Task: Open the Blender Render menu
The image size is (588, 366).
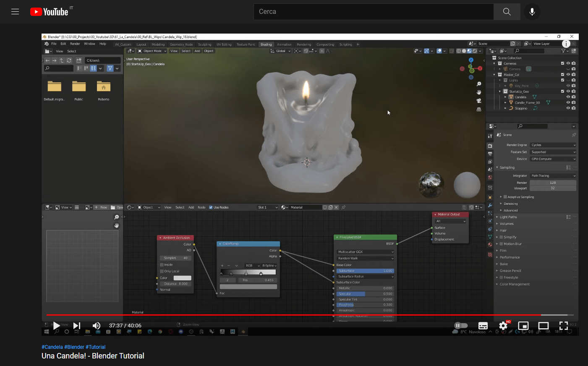Action: click(75, 44)
